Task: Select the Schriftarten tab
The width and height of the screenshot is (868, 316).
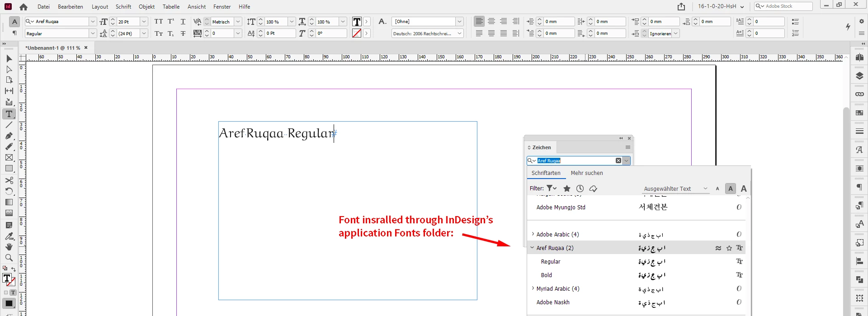Action: pos(546,173)
